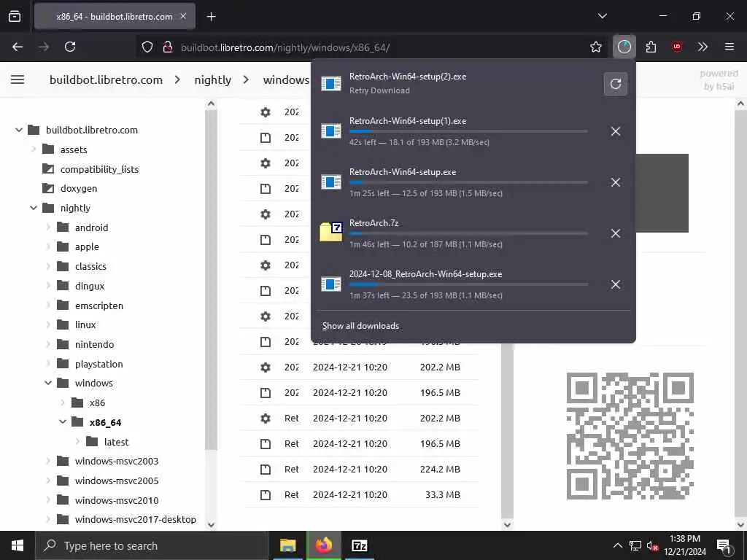Viewport: 747px width, 560px height.
Task: Retry download of RetroArch-Win64-setup(2).exe
Action: coord(616,84)
